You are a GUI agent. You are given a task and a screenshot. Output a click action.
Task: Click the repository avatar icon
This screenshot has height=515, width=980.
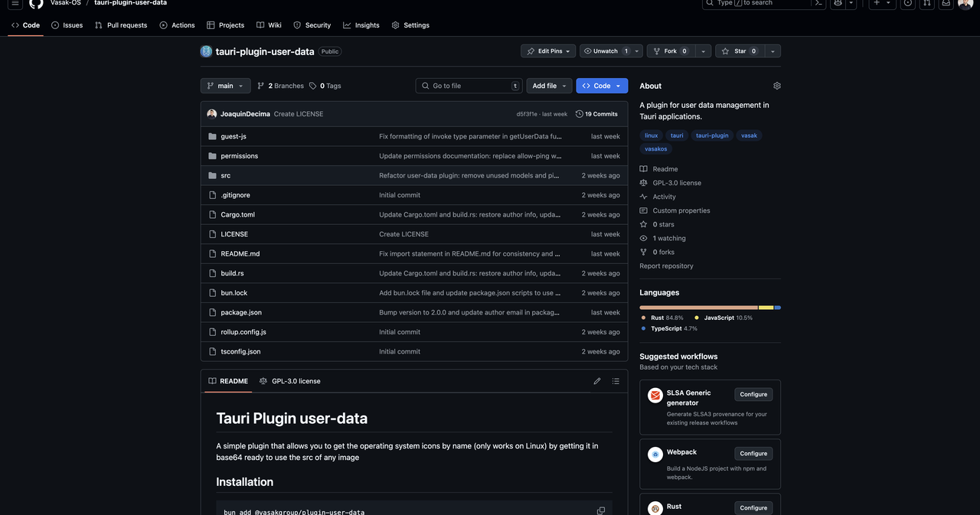coord(206,51)
